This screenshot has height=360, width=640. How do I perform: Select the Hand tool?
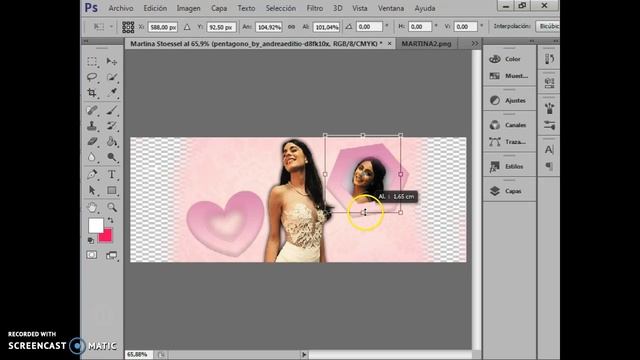click(92, 207)
